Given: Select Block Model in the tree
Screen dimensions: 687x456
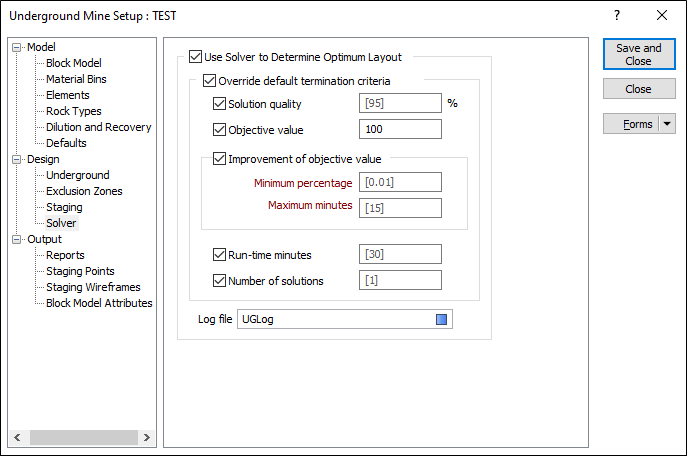Looking at the screenshot, I should 74,63.
